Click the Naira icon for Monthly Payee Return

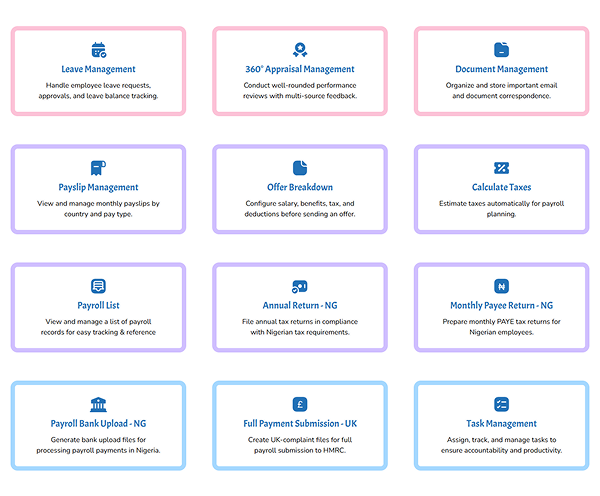[x=501, y=286]
